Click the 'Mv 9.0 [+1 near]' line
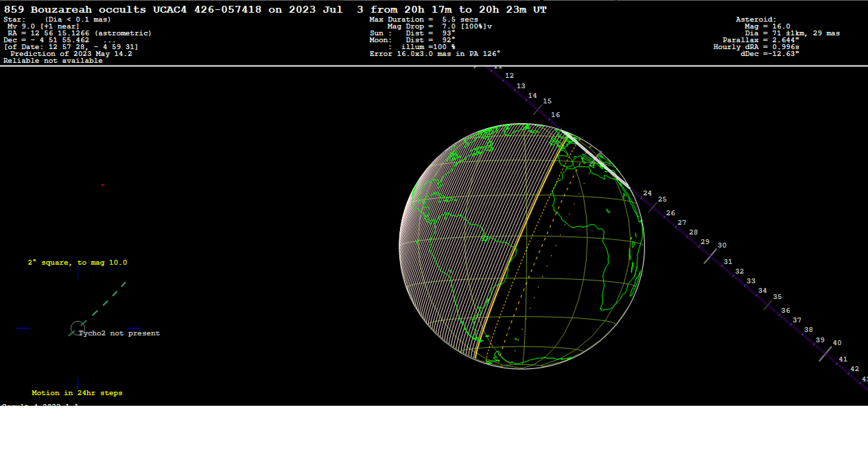 click(43, 26)
